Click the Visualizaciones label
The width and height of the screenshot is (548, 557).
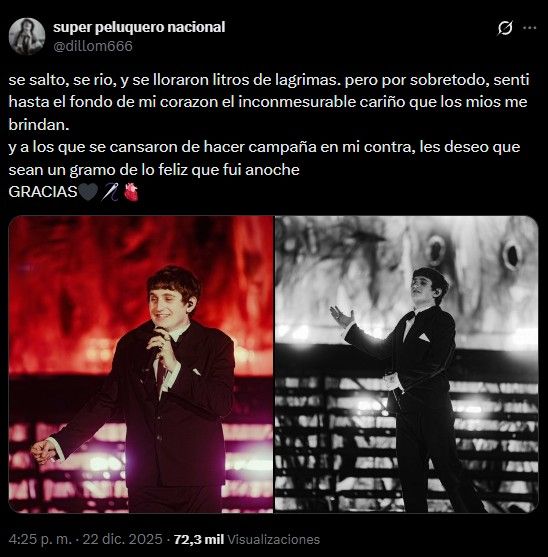point(273,540)
